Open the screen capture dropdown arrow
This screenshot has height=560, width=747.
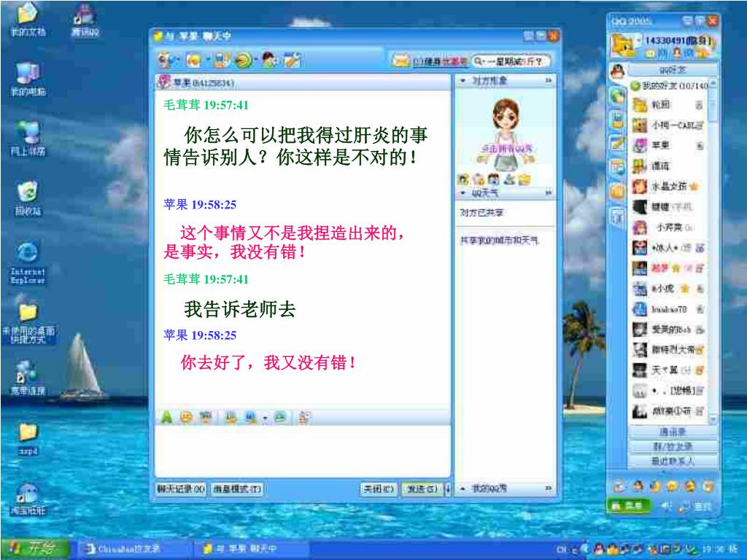[x=265, y=419]
